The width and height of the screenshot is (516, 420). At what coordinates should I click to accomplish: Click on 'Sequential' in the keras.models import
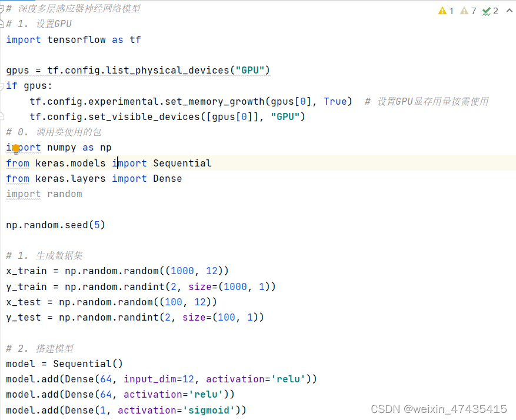[x=182, y=163]
